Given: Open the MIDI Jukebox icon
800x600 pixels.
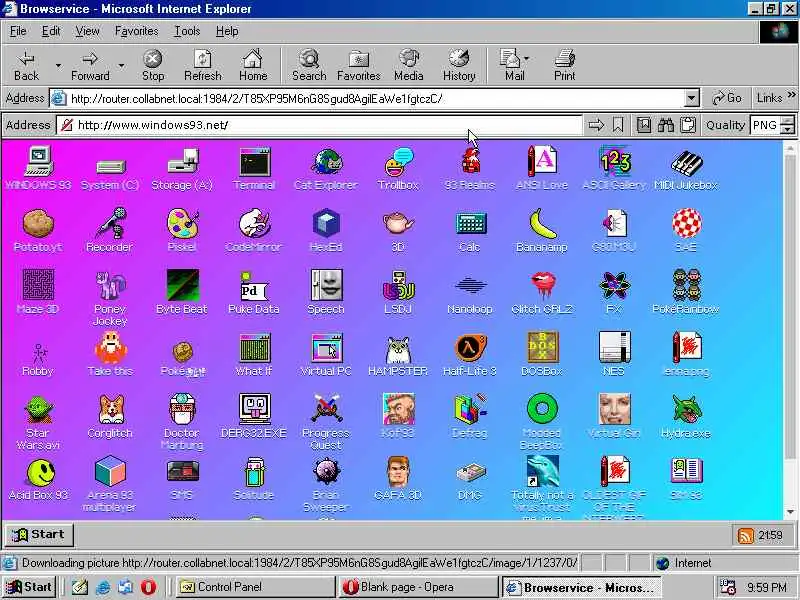Looking at the screenshot, I should click(x=686, y=168).
